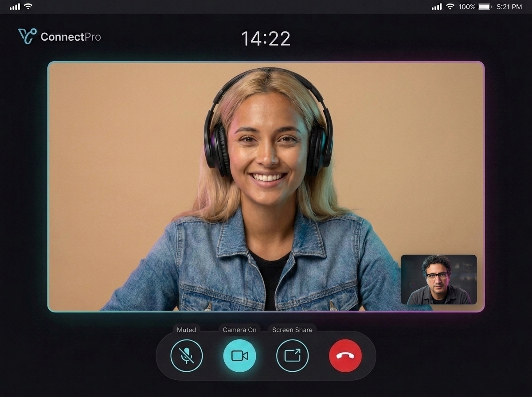
Task: Click the 14:22 call timer
Action: click(x=266, y=39)
